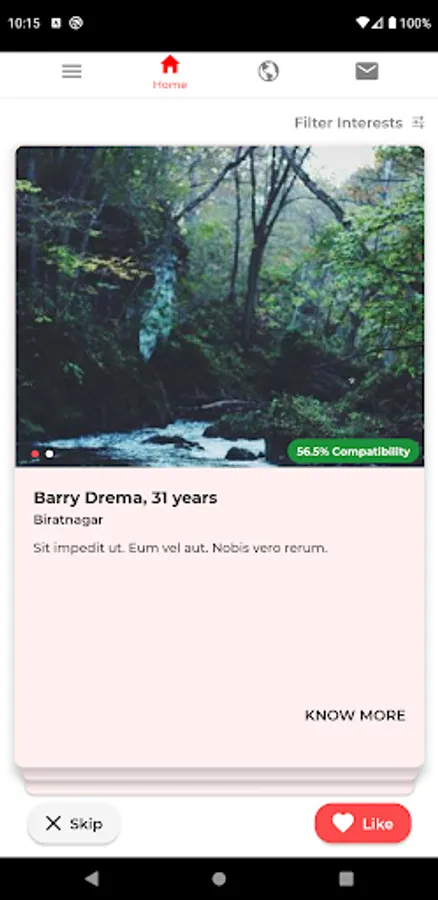Tap the Android recents square button

point(346,878)
